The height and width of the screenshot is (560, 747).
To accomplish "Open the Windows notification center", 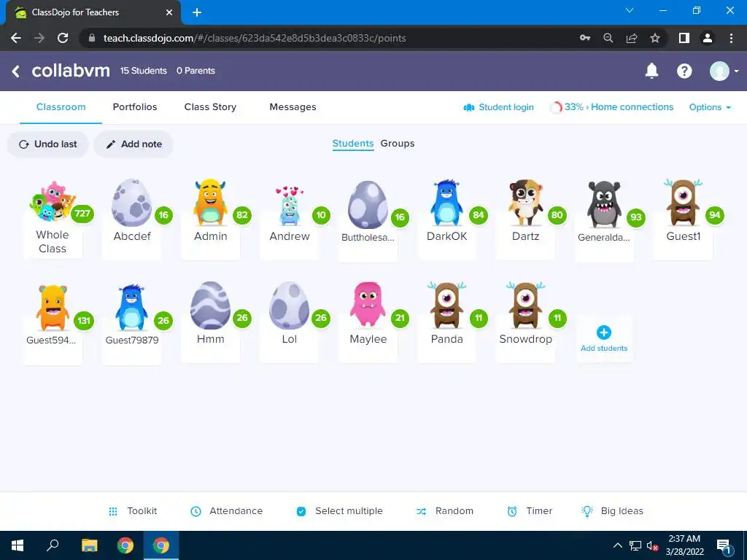I will click(724, 546).
